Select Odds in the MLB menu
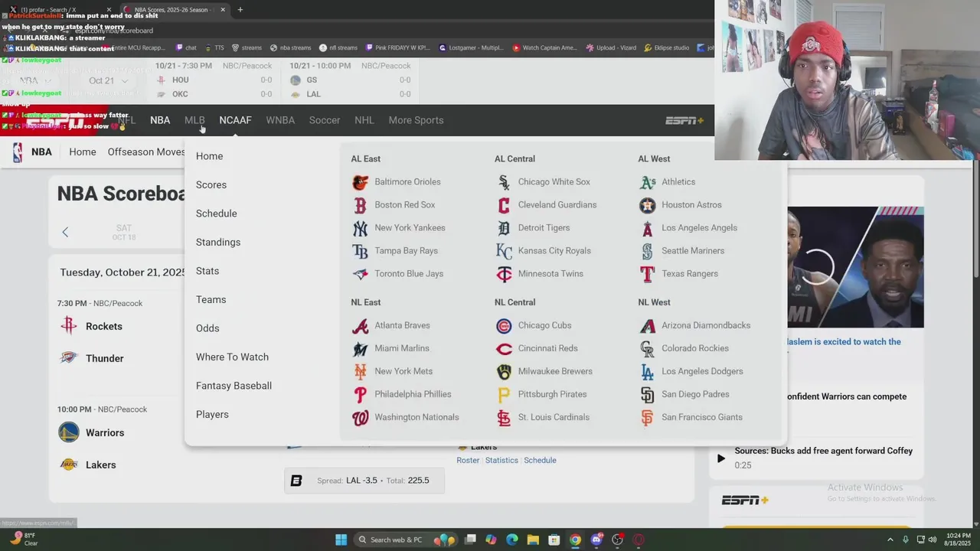This screenshot has height=551, width=980. (207, 328)
